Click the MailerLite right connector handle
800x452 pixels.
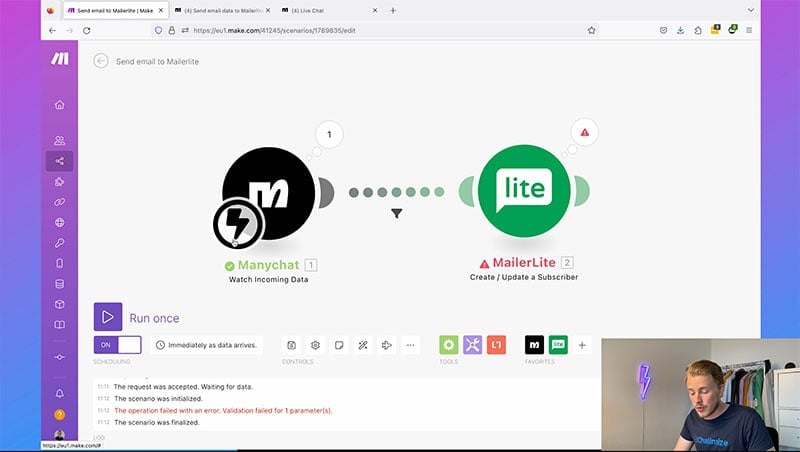point(582,191)
